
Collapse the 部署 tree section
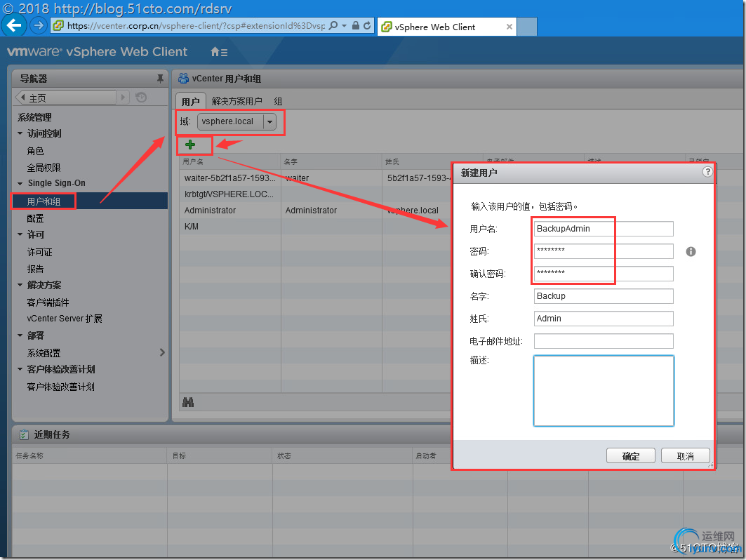point(20,335)
